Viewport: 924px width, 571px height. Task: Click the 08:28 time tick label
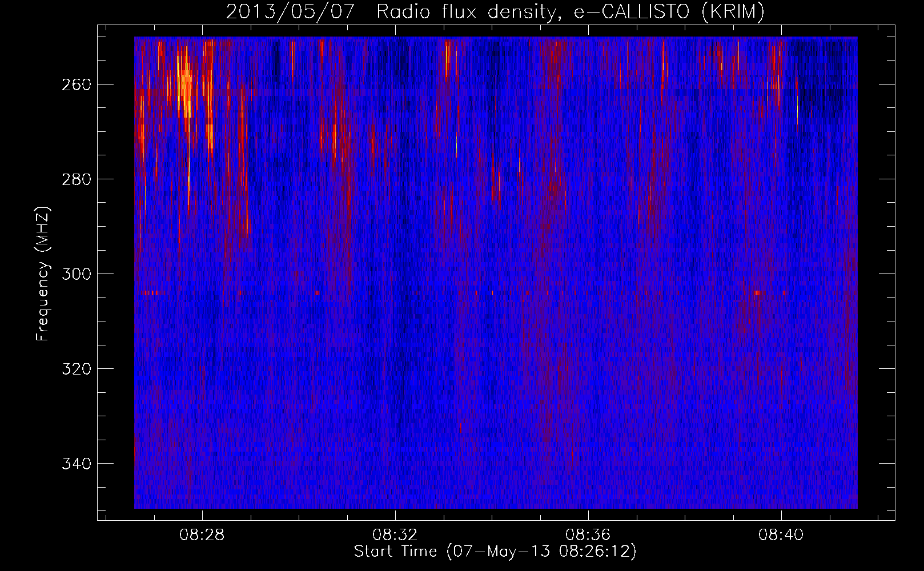tap(202, 535)
